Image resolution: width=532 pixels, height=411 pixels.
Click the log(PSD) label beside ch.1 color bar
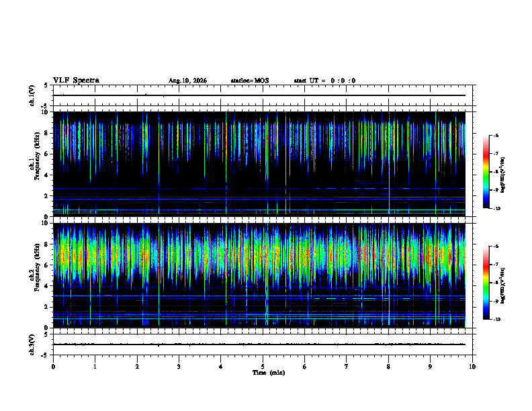tap(503, 175)
